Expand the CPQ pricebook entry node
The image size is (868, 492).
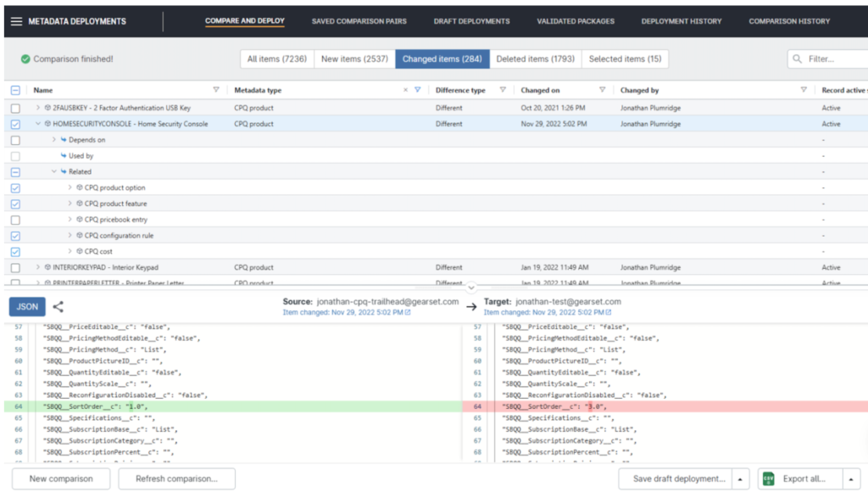pos(70,220)
